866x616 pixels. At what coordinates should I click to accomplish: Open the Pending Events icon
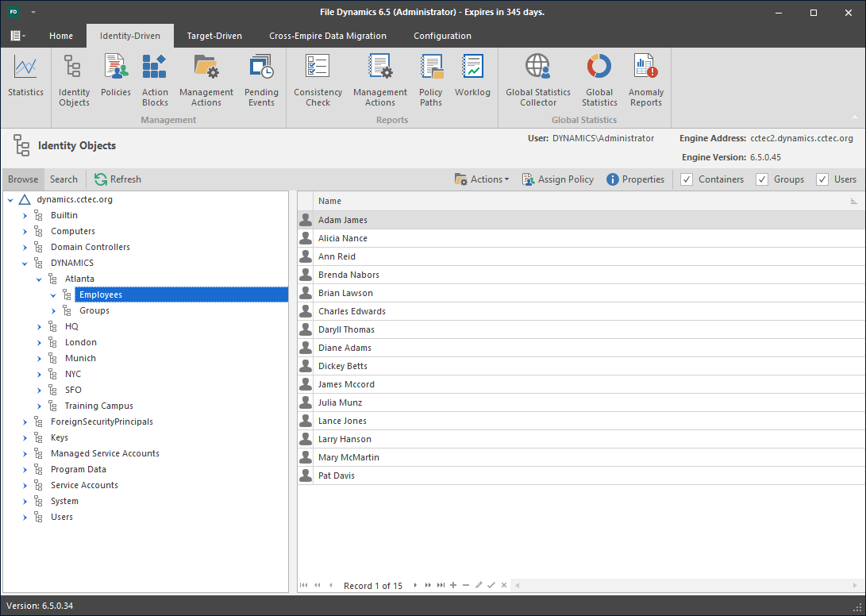[260, 80]
